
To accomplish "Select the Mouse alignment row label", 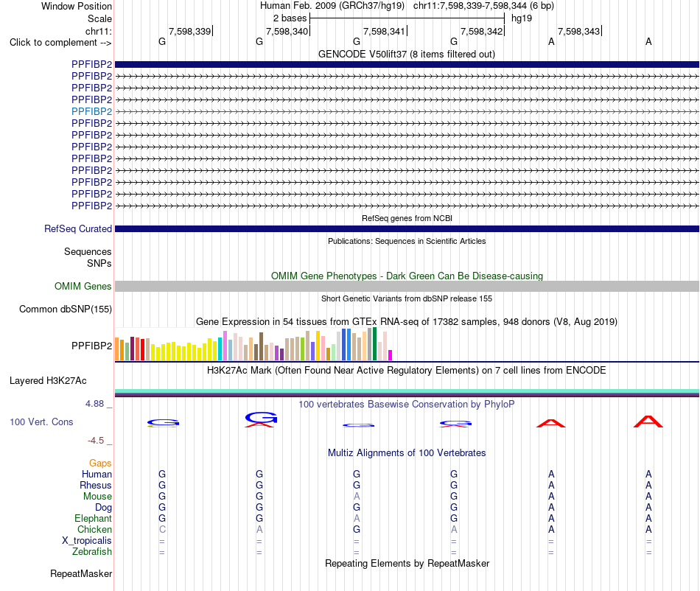I will (x=97, y=497).
